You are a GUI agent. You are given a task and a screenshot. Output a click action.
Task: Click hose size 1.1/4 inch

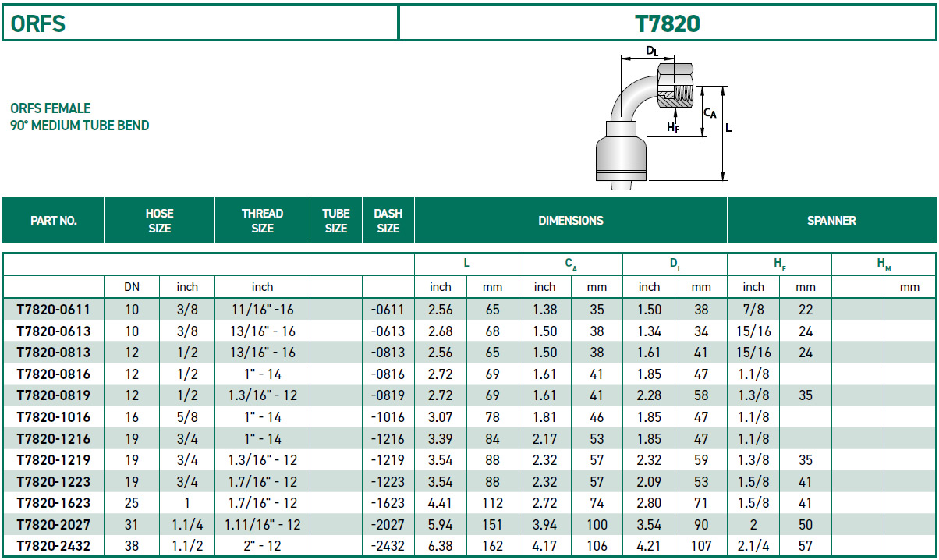point(188,525)
